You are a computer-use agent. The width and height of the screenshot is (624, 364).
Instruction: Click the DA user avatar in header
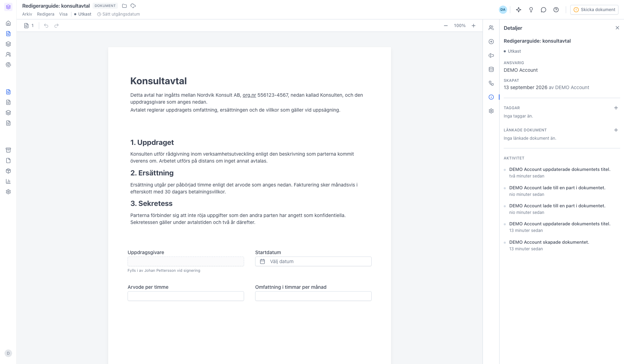(x=503, y=10)
